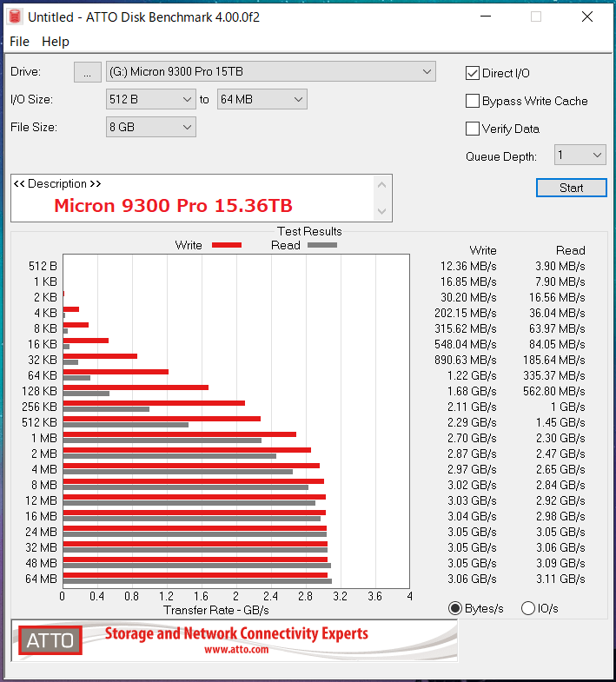Click the 64 MB red write bar
Image resolution: width=616 pixels, height=682 pixels.
[x=195, y=575]
